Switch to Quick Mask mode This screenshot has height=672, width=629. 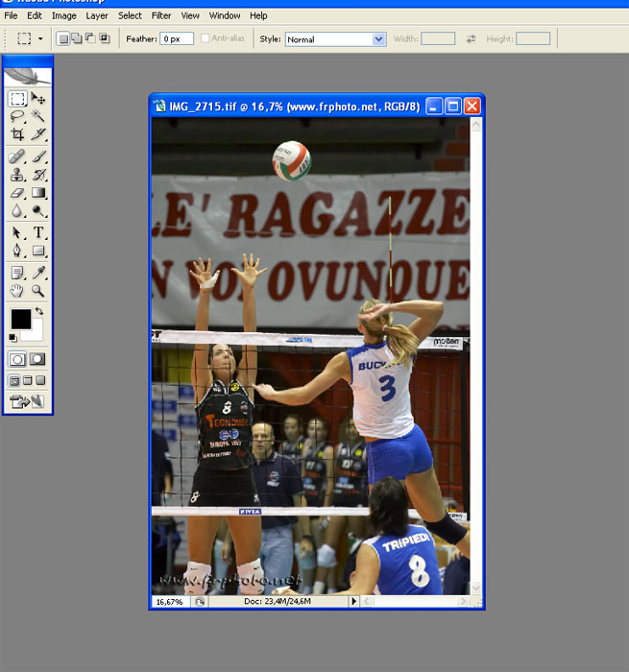pyautogui.click(x=37, y=359)
